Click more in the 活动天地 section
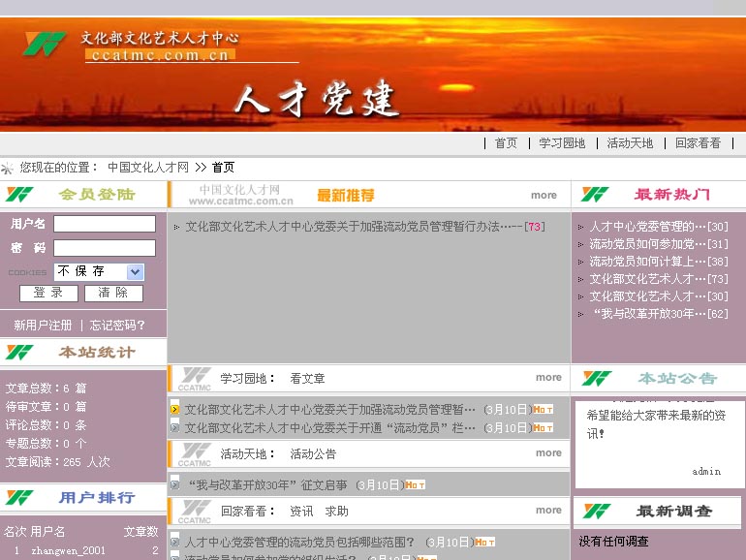 click(x=548, y=453)
